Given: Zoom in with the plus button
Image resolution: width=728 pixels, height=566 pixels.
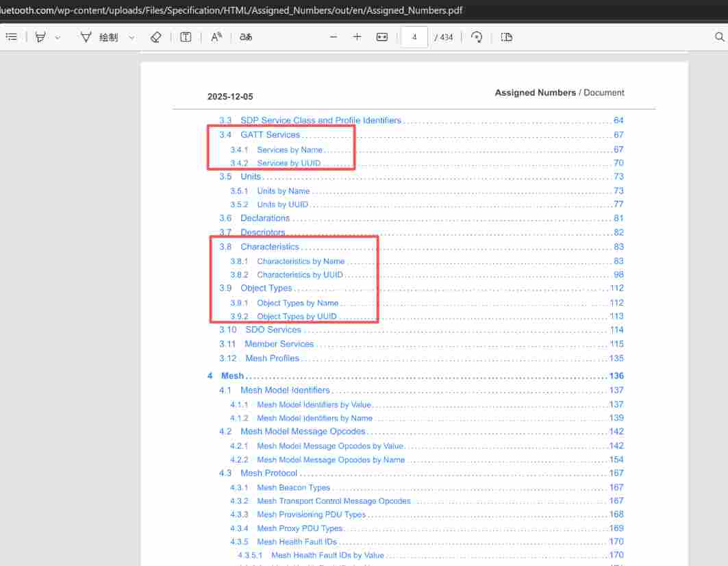Looking at the screenshot, I should click(357, 37).
